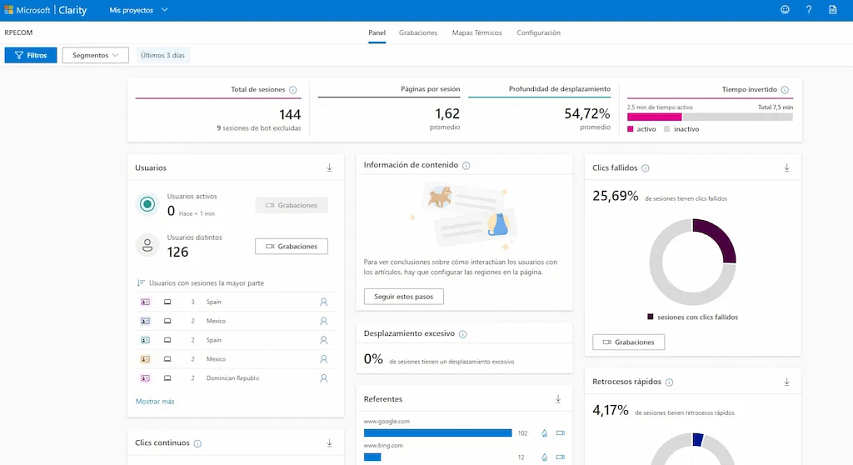Viewport: 853px width, 465px height.
Task: Click info icon beside Clics fallidos
Action: click(645, 168)
